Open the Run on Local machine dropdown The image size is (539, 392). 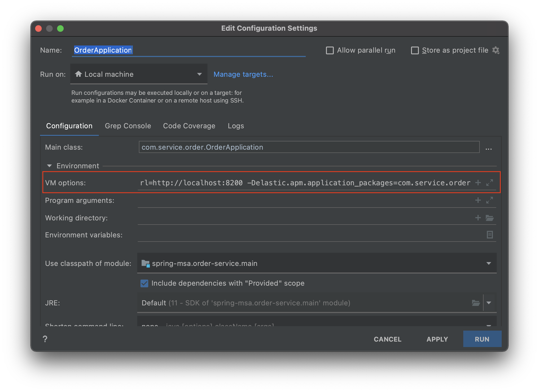point(139,74)
